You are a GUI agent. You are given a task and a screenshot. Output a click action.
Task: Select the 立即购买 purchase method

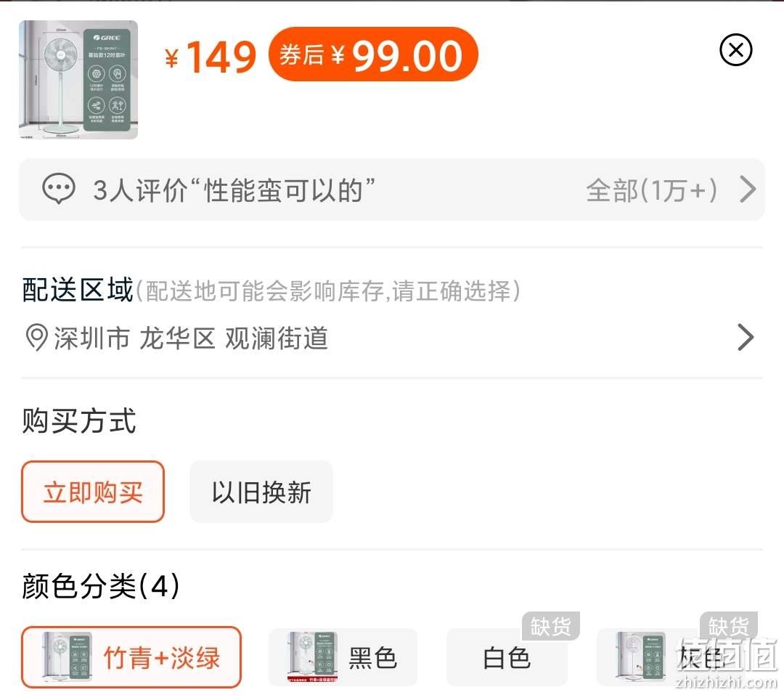click(x=93, y=492)
